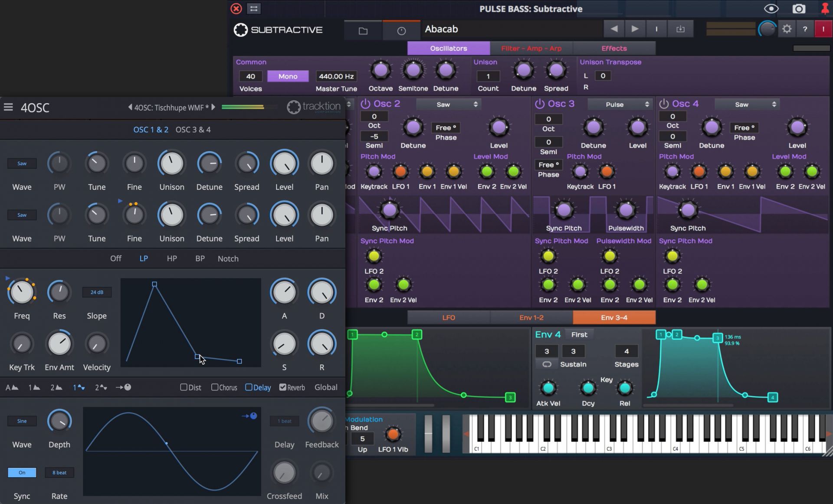Enable the Delay effect checkbox
The image size is (833, 504).
(248, 387)
